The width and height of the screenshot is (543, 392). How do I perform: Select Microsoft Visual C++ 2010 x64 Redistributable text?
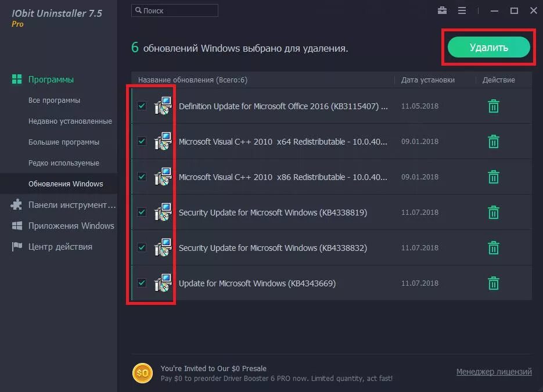click(283, 142)
